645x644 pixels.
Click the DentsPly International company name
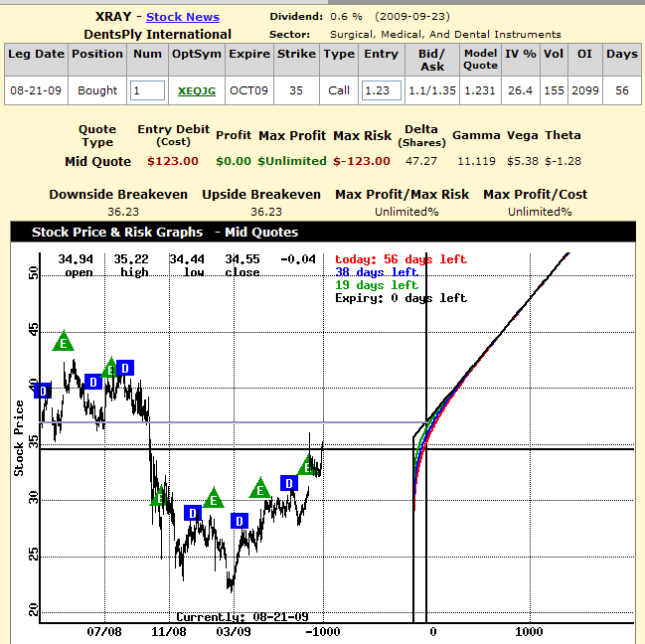158,35
